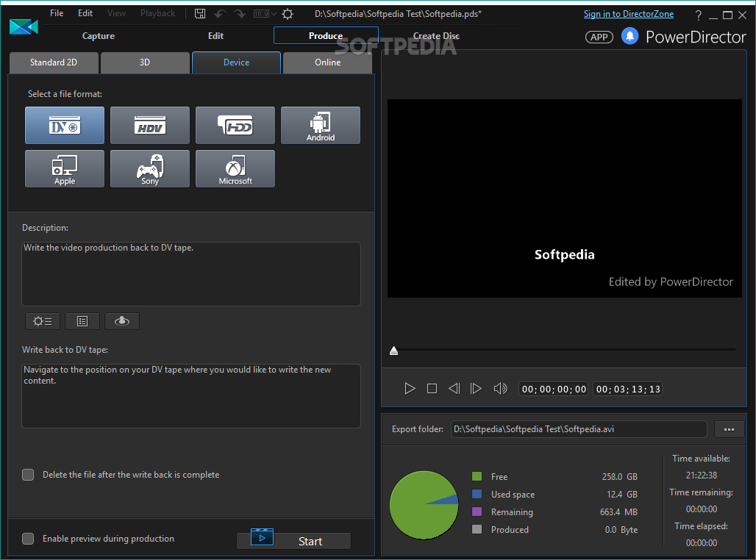Open the Device tab
This screenshot has width=756, height=560.
pyautogui.click(x=236, y=62)
